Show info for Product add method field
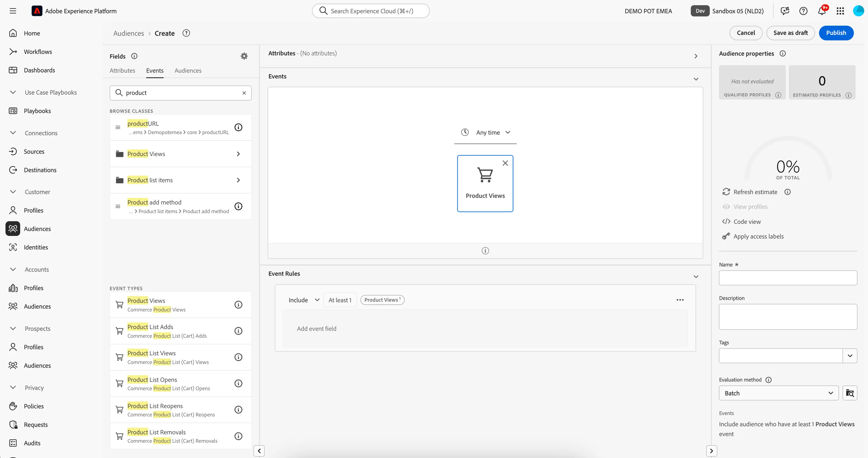 238,206
